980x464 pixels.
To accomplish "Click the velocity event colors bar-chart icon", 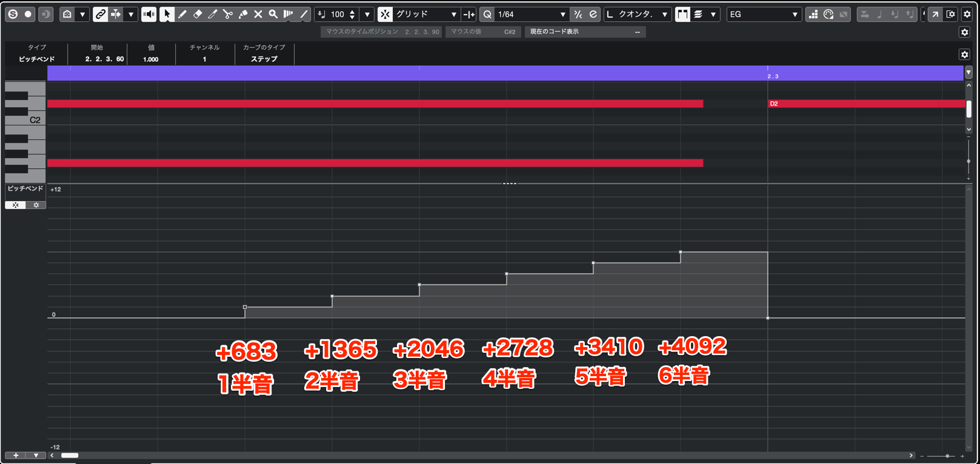I will click(x=813, y=14).
